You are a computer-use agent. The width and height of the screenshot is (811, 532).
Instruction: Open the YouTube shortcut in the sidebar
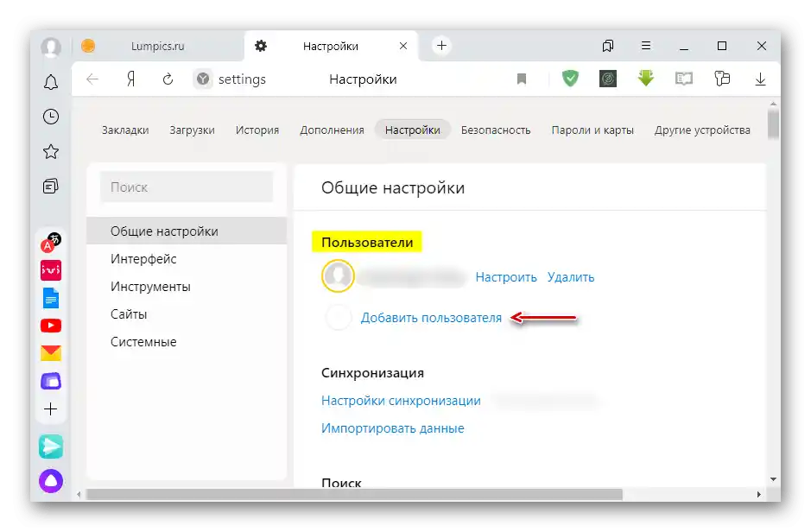click(x=50, y=325)
